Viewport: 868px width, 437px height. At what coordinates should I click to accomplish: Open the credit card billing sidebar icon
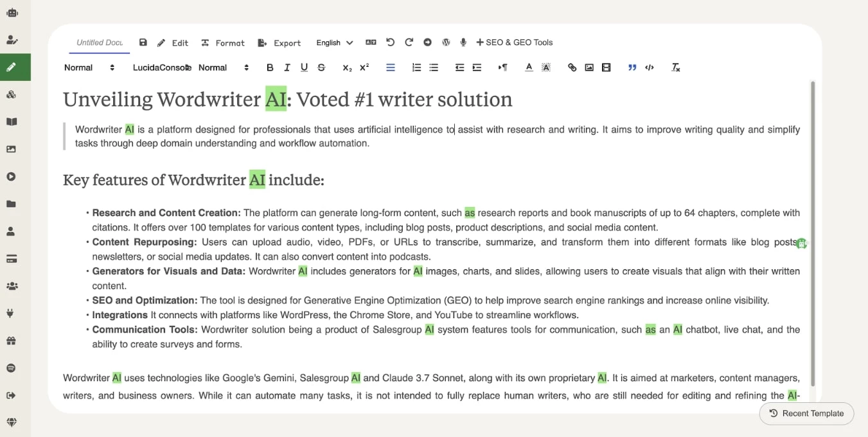(12, 259)
